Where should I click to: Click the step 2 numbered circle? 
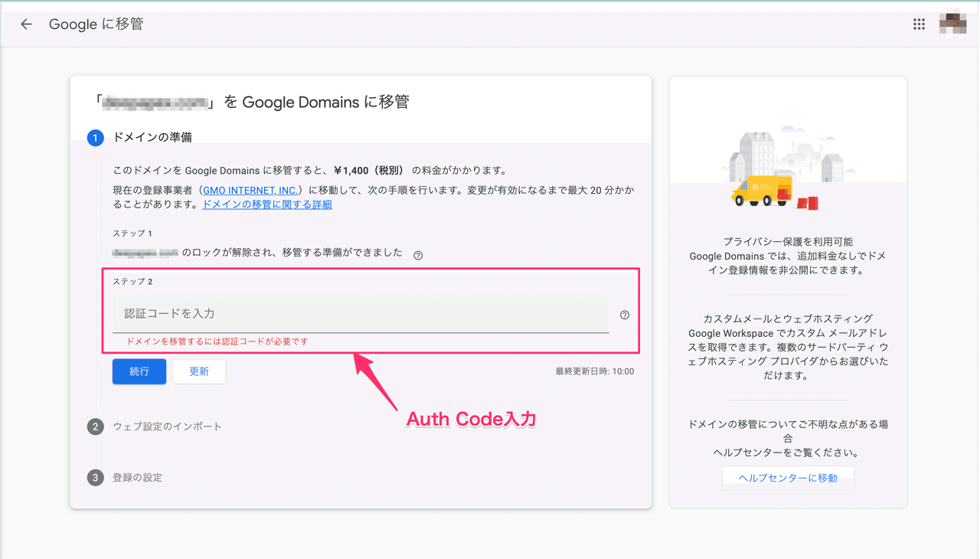pyautogui.click(x=95, y=426)
